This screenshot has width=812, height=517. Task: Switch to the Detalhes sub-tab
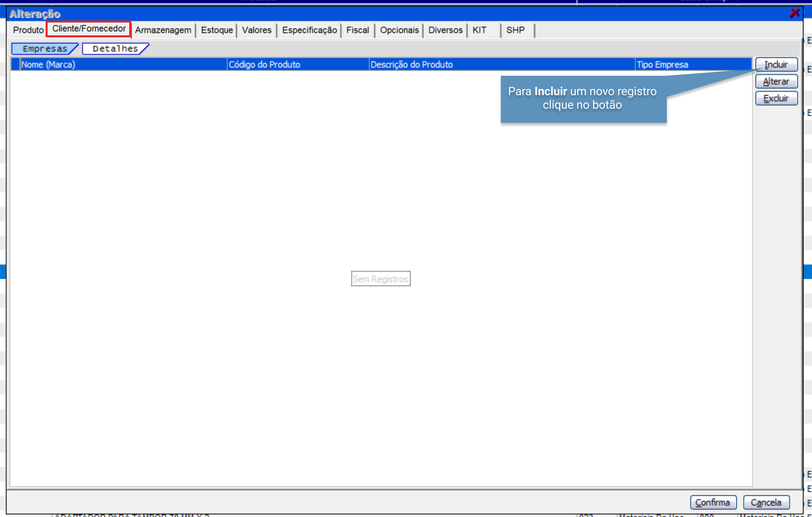[115, 49]
